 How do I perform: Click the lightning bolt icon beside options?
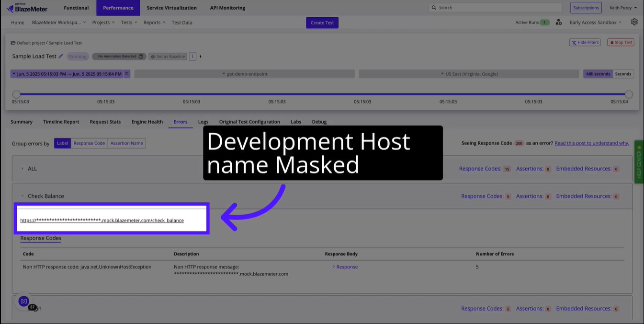click(201, 57)
